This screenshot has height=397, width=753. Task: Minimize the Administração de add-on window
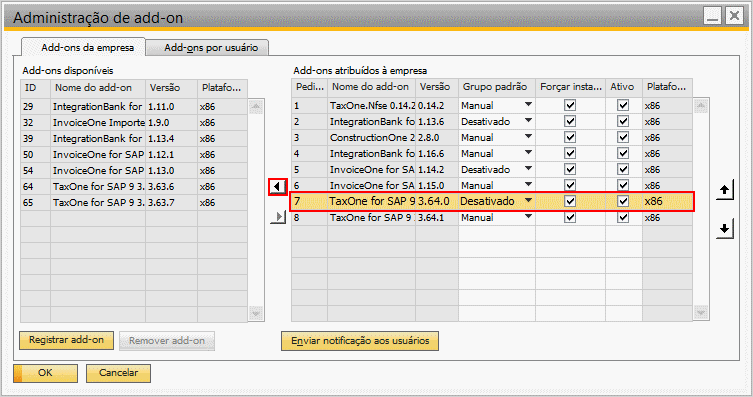(x=713, y=16)
